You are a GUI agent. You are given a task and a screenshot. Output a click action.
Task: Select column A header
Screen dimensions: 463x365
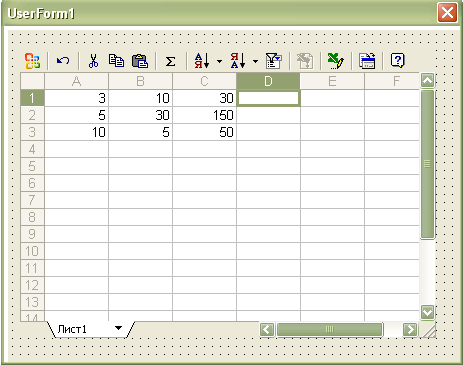point(76,81)
